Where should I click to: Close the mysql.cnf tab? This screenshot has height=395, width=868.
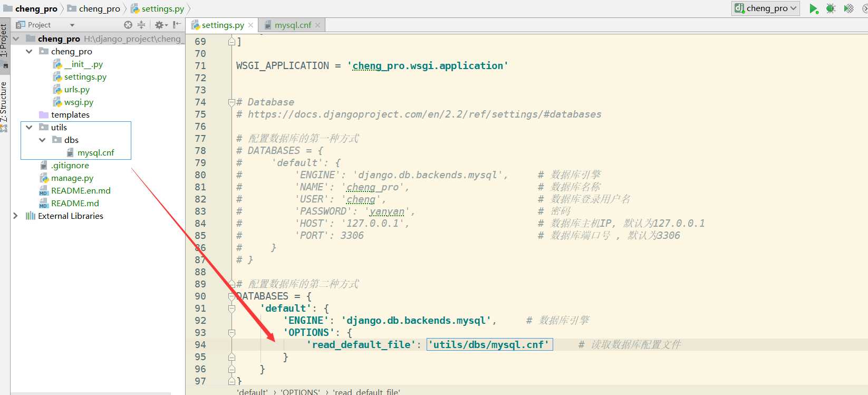pyautogui.click(x=317, y=25)
